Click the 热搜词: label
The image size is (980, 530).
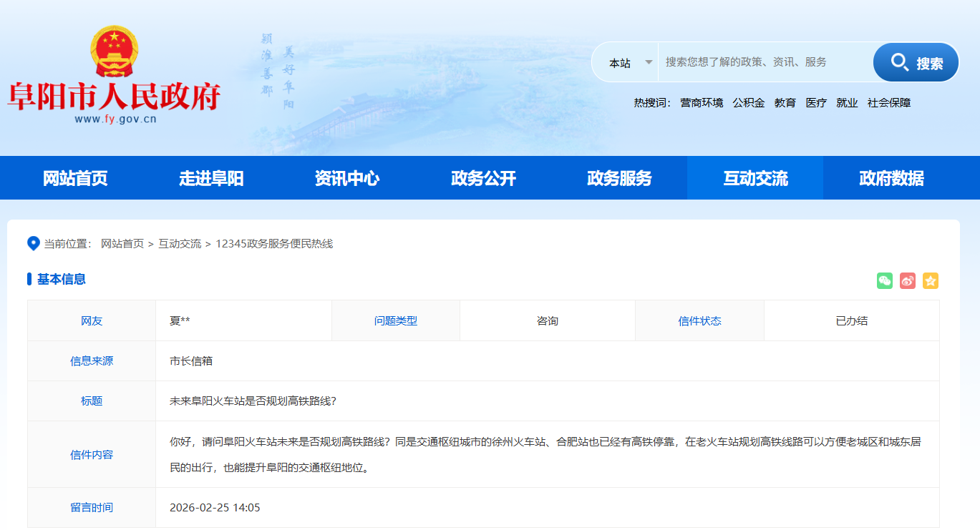pyautogui.click(x=652, y=103)
